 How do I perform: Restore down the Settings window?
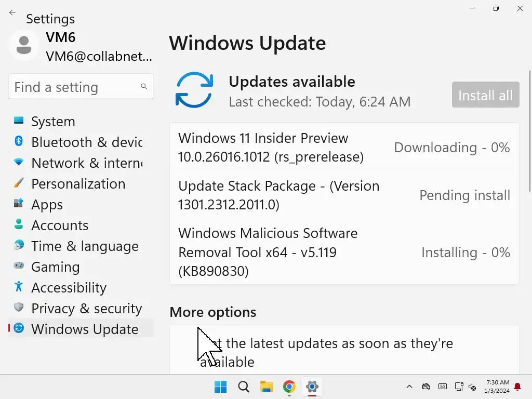click(496, 8)
